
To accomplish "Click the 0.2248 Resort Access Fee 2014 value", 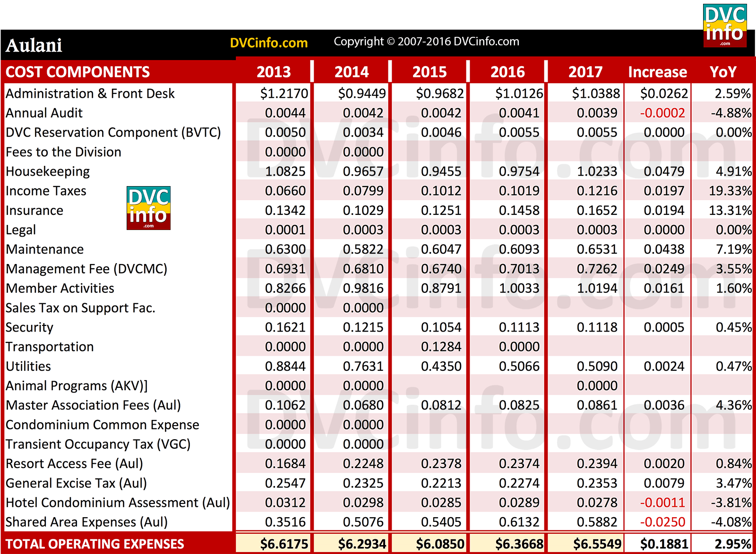I will [363, 464].
